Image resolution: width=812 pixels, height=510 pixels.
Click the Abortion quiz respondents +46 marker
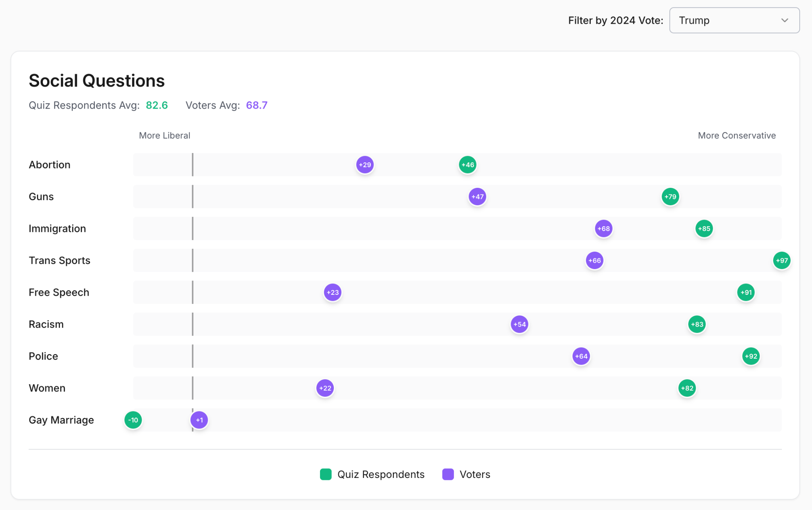467,165
